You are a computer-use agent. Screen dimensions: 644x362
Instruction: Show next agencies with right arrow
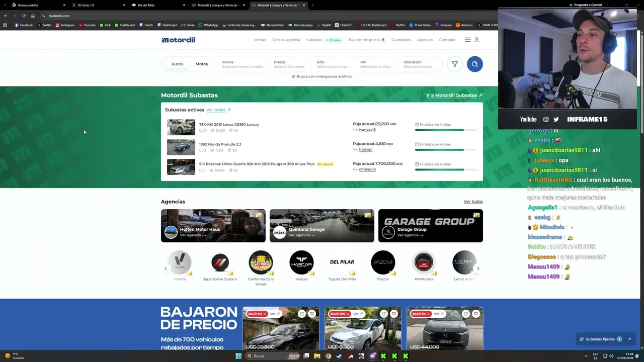pyautogui.click(x=478, y=268)
